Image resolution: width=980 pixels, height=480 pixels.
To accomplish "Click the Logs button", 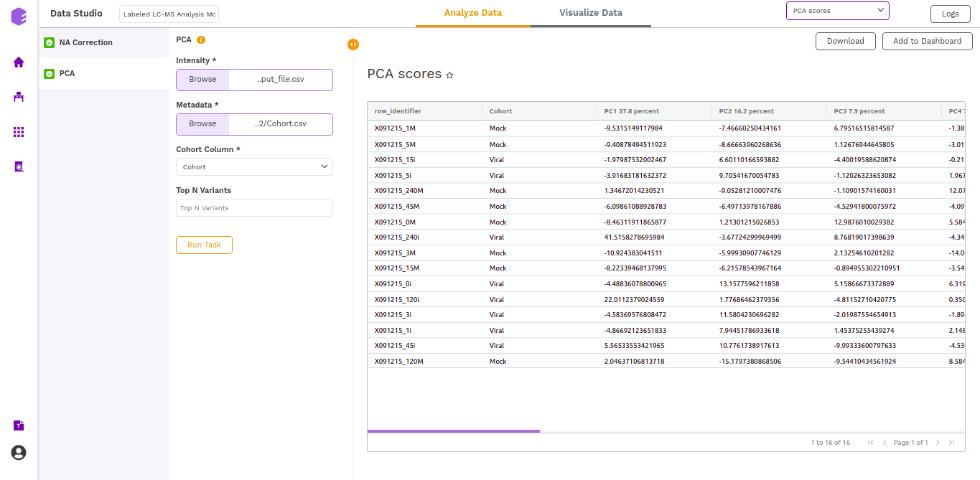I will (950, 14).
